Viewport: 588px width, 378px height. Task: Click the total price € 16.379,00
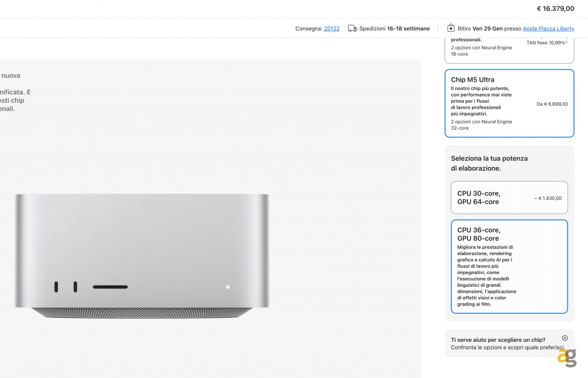pyautogui.click(x=555, y=9)
